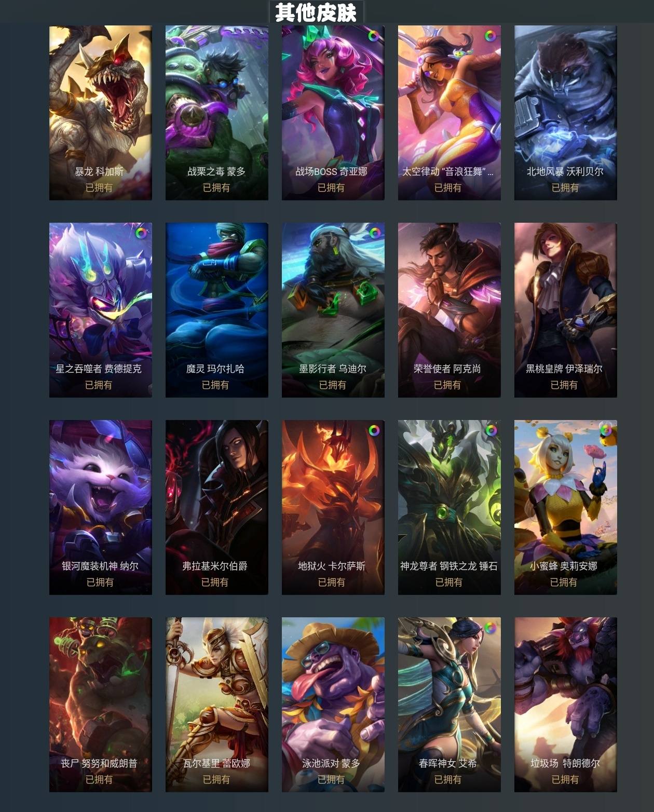Select the 丧尸 努努和威朗普 skin card
The height and width of the screenshot is (812, 654).
[x=101, y=705]
